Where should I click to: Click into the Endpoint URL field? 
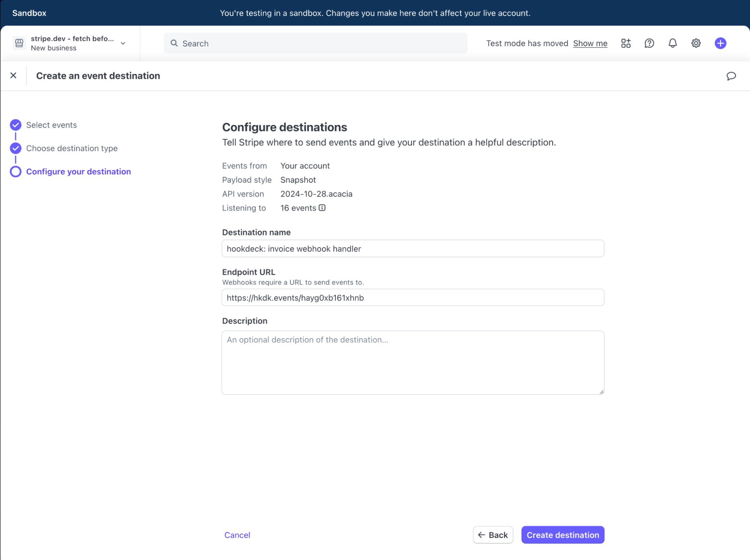pos(413,298)
